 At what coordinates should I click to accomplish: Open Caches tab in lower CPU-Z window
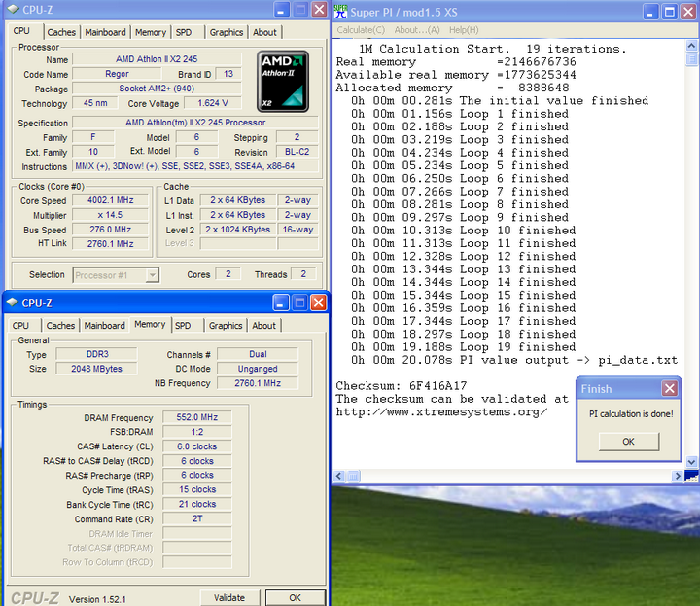point(60,326)
